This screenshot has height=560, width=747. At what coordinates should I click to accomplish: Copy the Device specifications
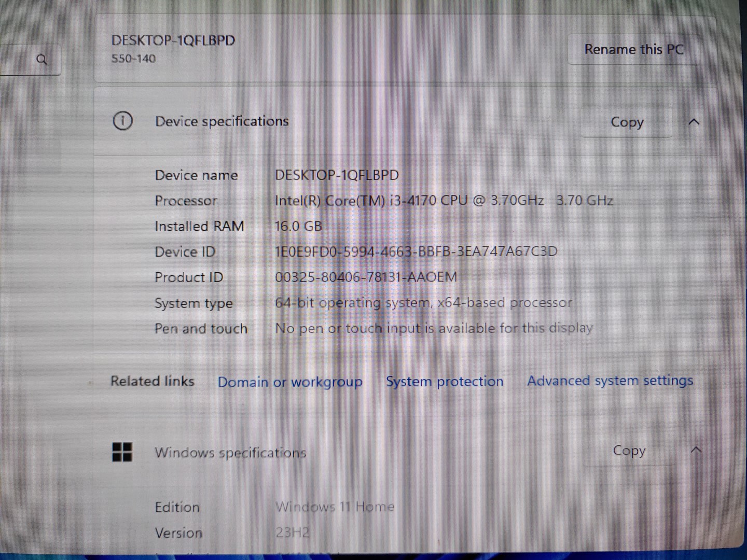pyautogui.click(x=627, y=122)
